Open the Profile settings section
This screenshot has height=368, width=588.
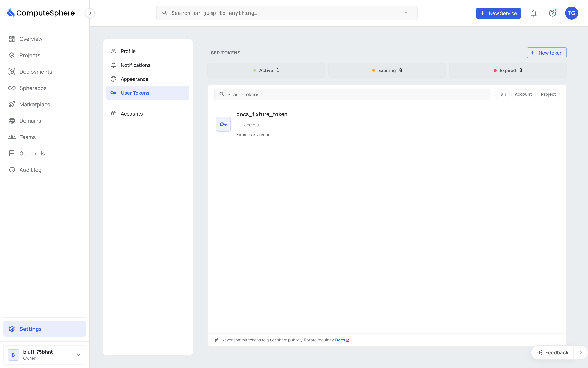coord(148,51)
